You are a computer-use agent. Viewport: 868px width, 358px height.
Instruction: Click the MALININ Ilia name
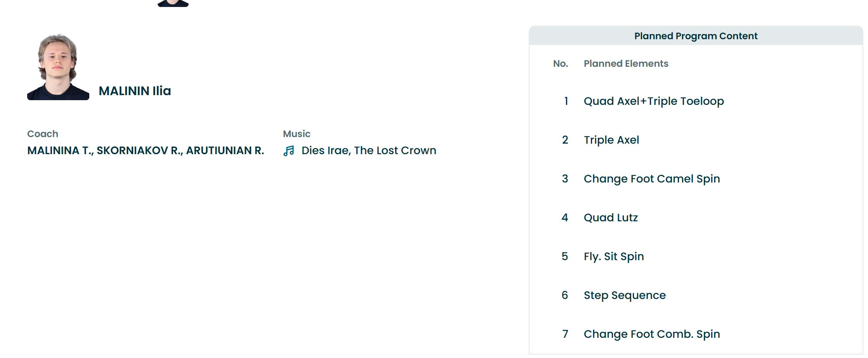click(135, 91)
